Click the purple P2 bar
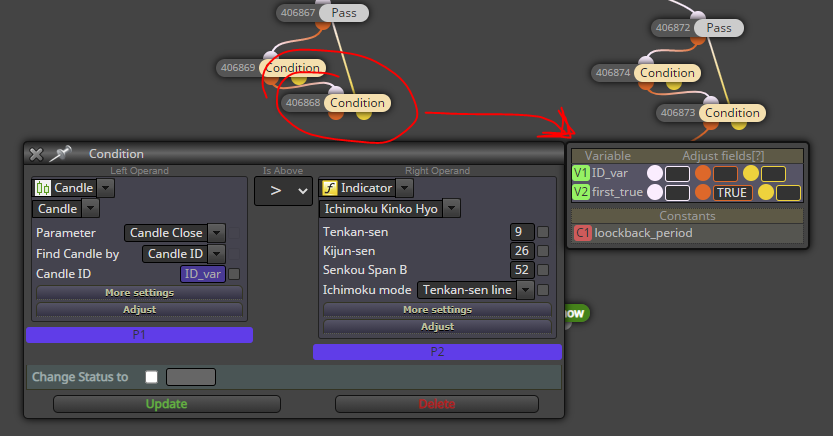The width and height of the screenshot is (833, 436). (x=437, y=352)
